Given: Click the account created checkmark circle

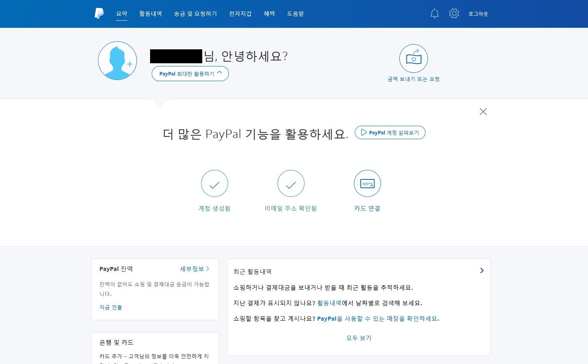Looking at the screenshot, I should click(x=215, y=183).
